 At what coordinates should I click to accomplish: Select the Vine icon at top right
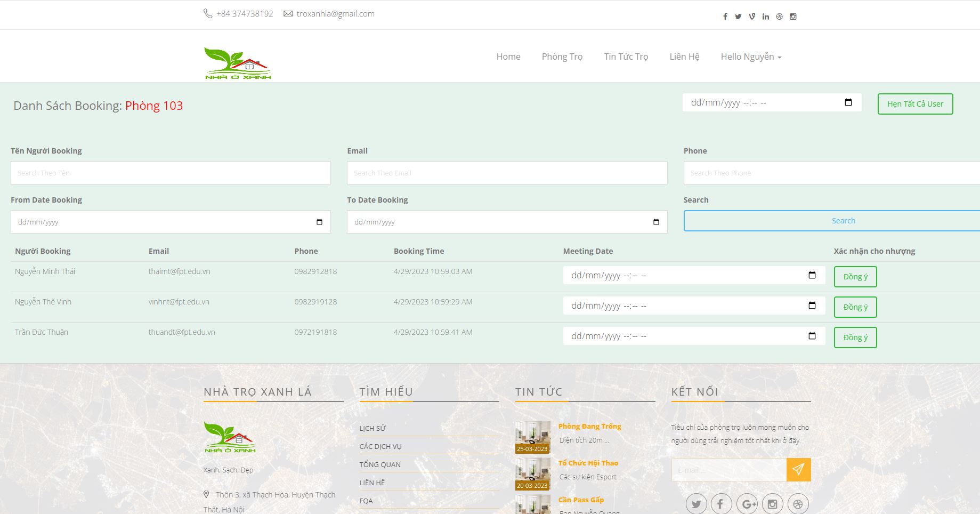(752, 17)
